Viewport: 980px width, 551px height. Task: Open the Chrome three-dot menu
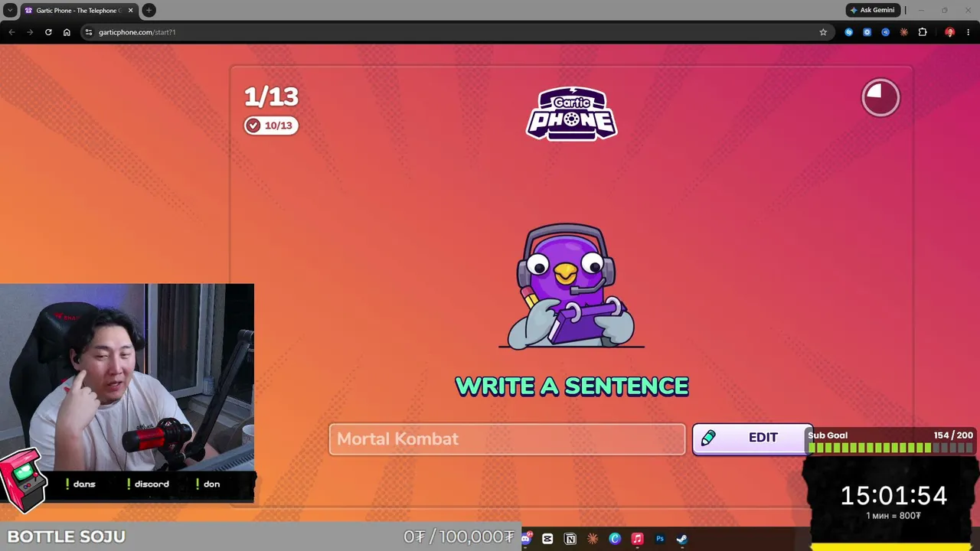(968, 32)
